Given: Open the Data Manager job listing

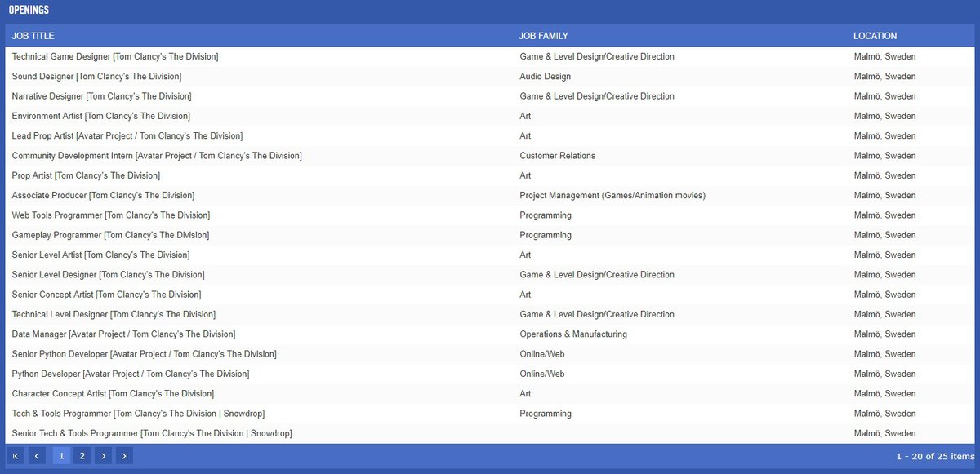Looking at the screenshot, I should pyautogui.click(x=123, y=334).
